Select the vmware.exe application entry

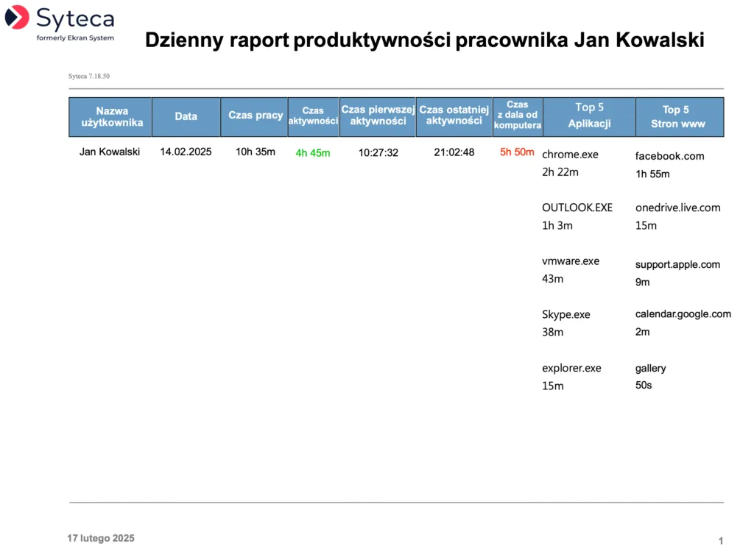[x=570, y=260]
